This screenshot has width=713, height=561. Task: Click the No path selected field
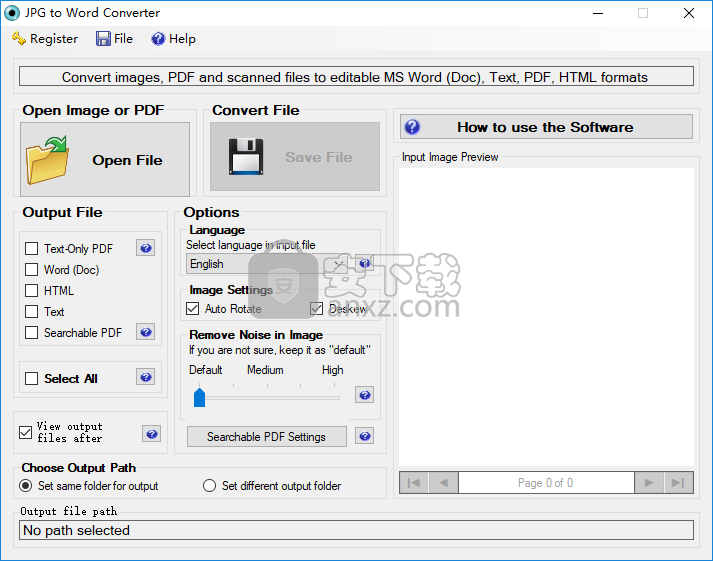coord(356,530)
